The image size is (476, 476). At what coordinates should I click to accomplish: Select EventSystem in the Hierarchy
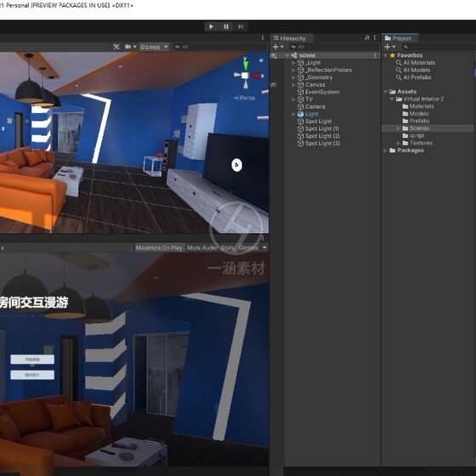tap(322, 92)
